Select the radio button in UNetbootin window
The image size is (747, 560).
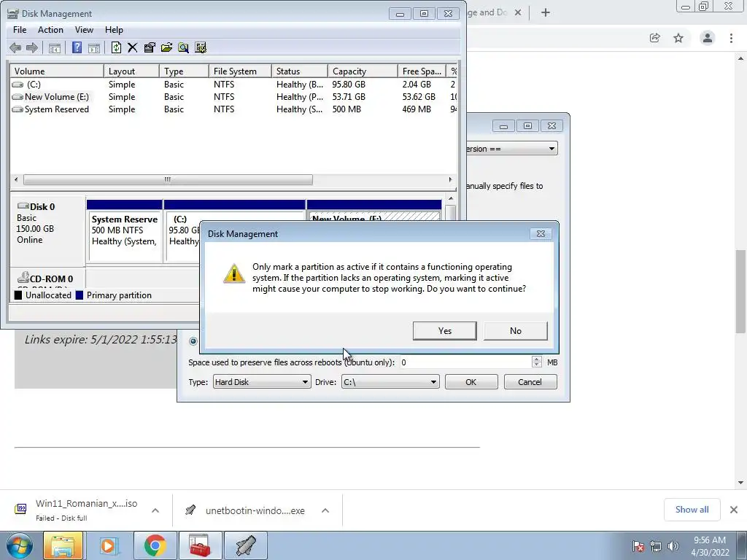pyautogui.click(x=193, y=341)
